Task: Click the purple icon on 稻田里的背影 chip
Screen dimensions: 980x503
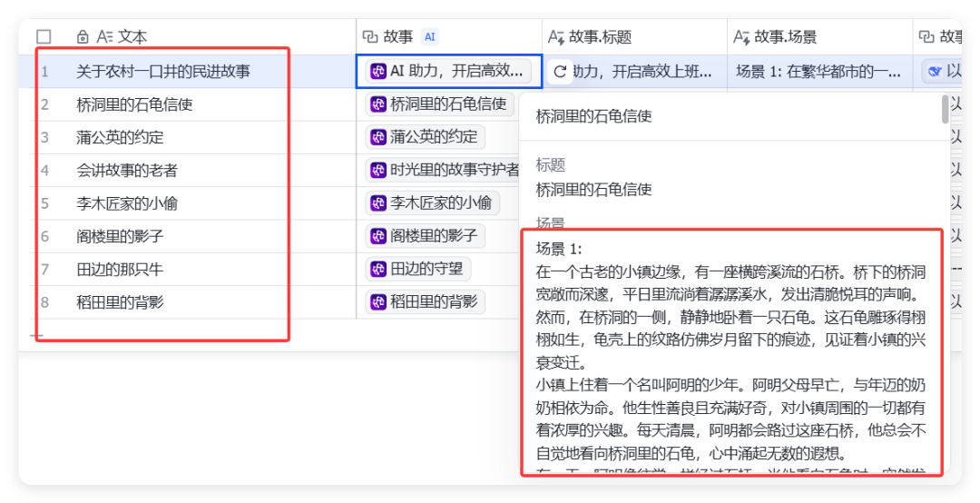Action: pos(378,302)
